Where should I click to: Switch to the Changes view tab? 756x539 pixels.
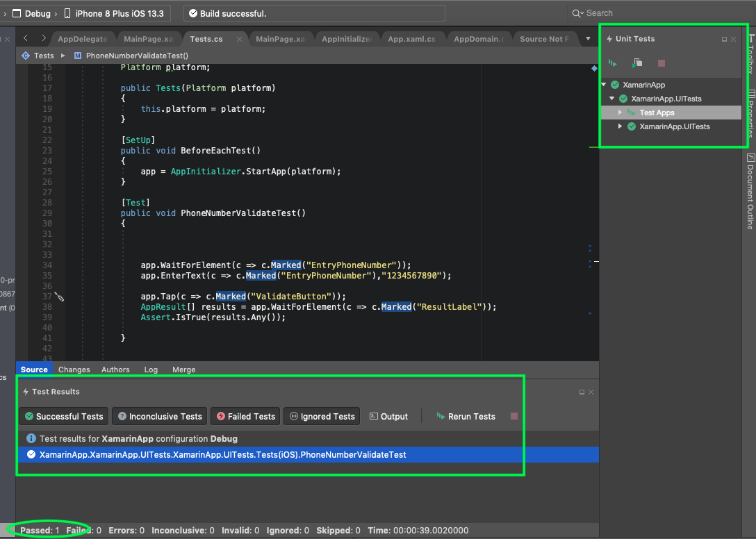[74, 370]
